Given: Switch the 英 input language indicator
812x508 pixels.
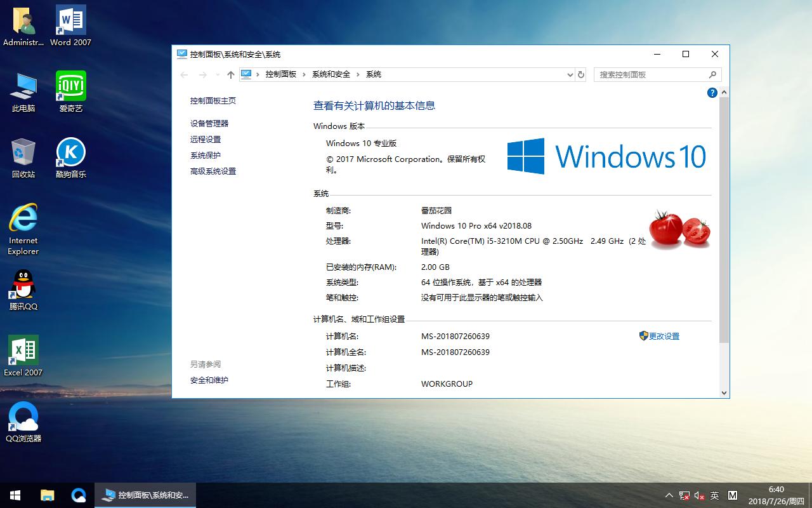Looking at the screenshot, I should pyautogui.click(x=715, y=495).
